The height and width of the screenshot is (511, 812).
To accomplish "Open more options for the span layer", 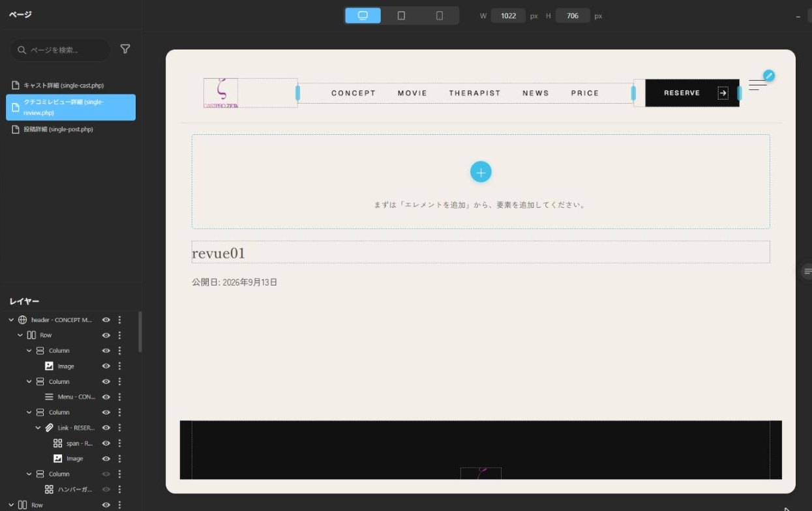I will pyautogui.click(x=119, y=443).
